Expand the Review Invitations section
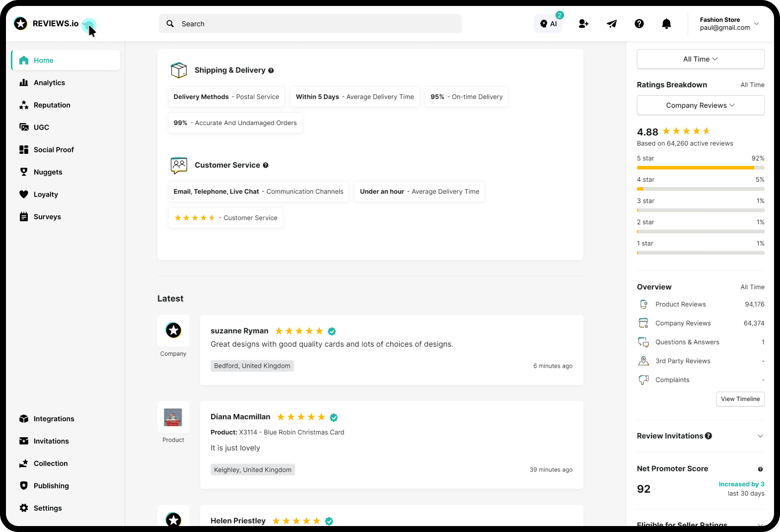 tap(760, 436)
